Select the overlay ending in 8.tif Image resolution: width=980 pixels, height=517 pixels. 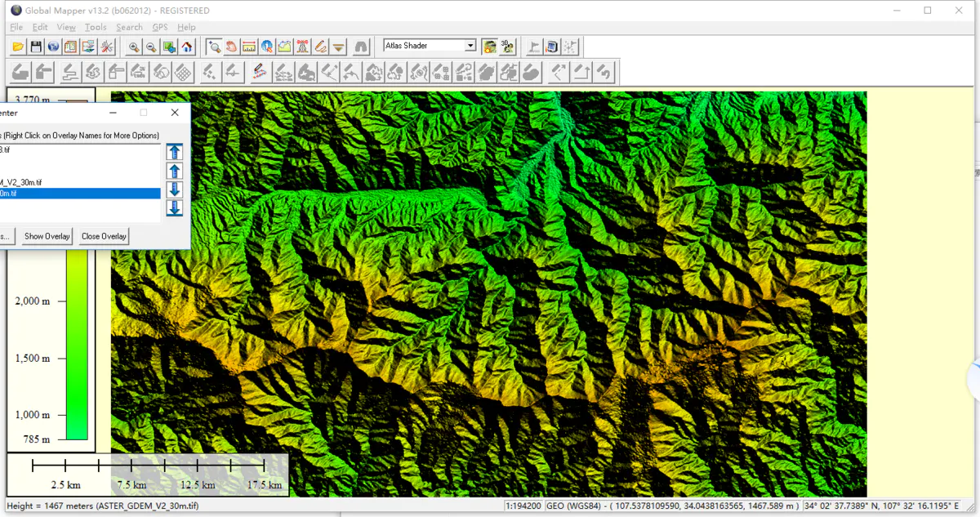tap(80, 149)
